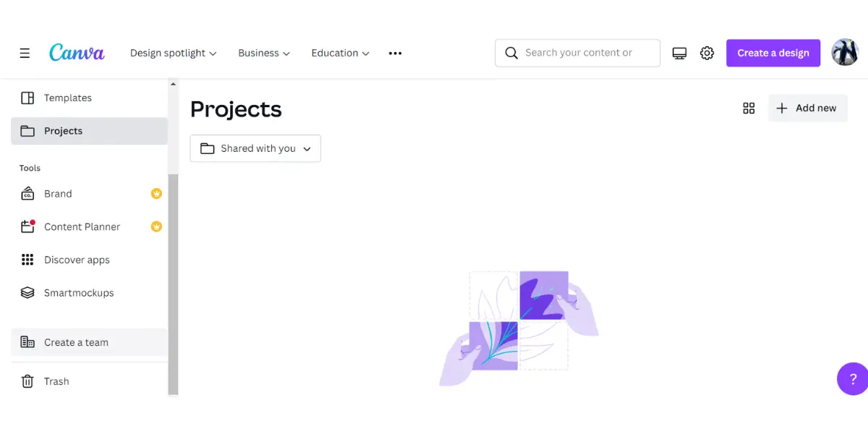This screenshot has height=434, width=868.
Task: Open the user profile avatar
Action: (x=845, y=53)
